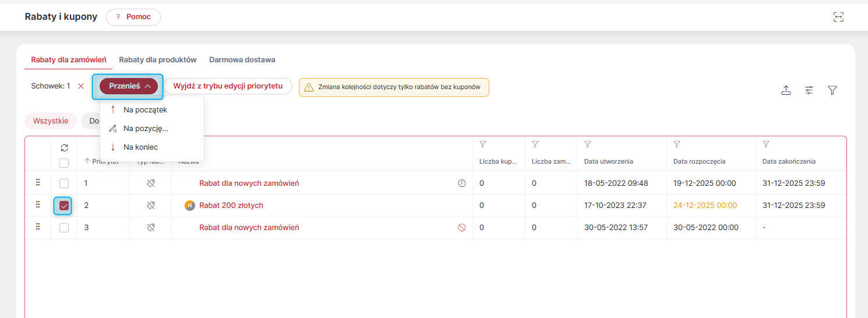Collapse the Przenieś dropdown button
This screenshot has height=318, width=868.
[x=129, y=86]
